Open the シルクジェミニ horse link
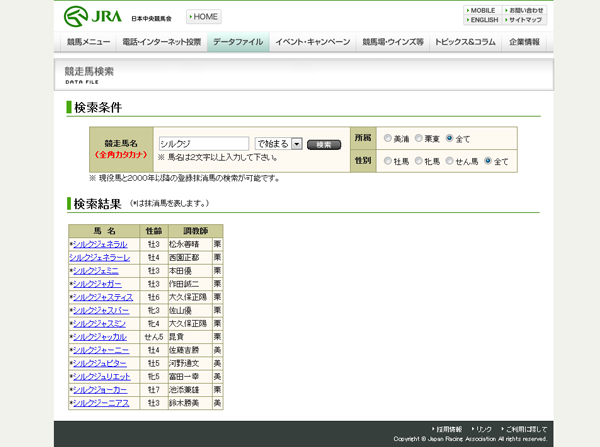Viewport: 600px width, 447px height. [x=96, y=271]
